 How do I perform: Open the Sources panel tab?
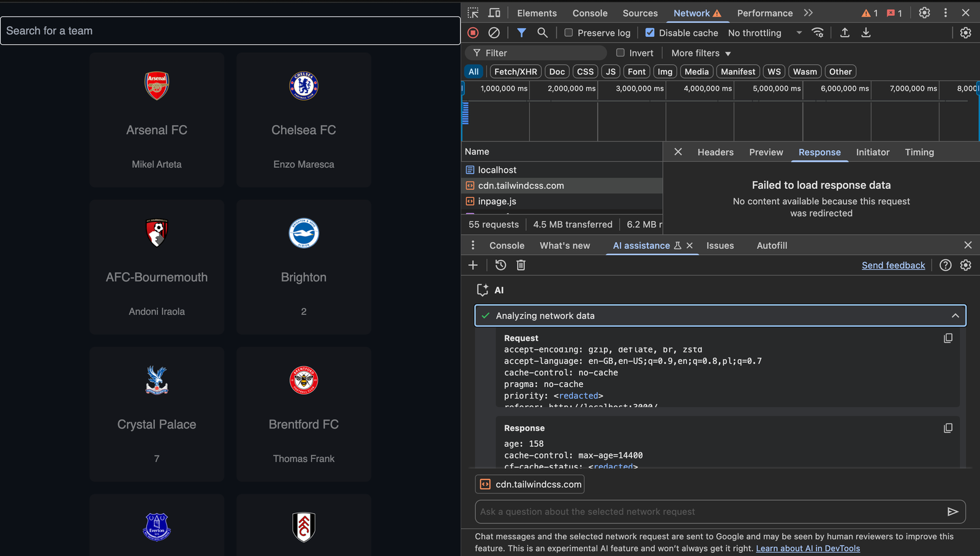[640, 13]
